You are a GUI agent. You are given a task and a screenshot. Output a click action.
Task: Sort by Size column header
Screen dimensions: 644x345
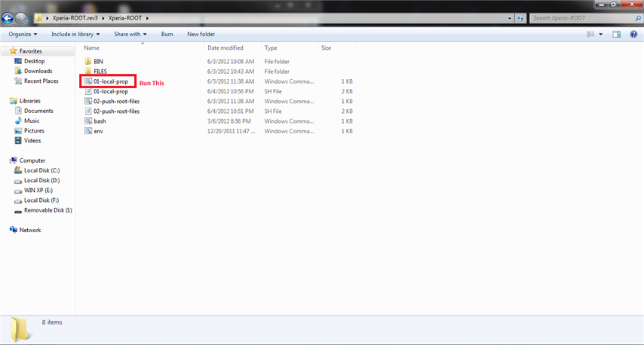tap(326, 47)
